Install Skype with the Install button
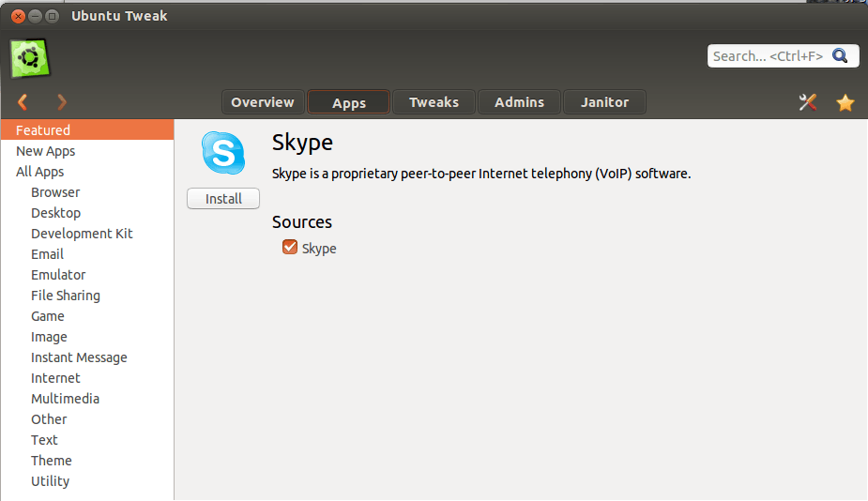Image resolution: width=868 pixels, height=501 pixels. (223, 198)
